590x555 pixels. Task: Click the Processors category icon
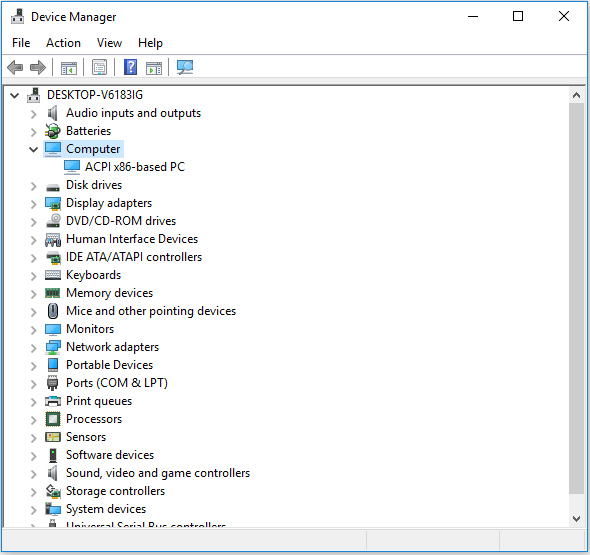(53, 419)
